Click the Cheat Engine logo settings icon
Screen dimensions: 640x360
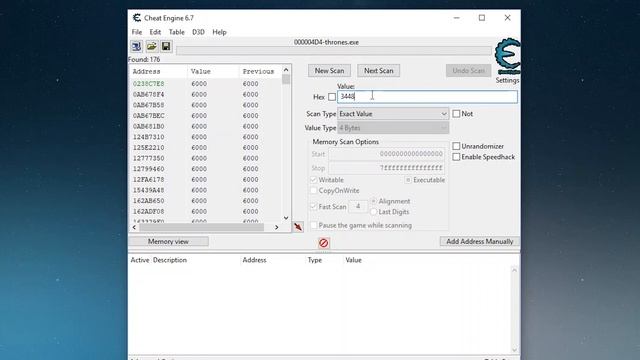(507, 56)
